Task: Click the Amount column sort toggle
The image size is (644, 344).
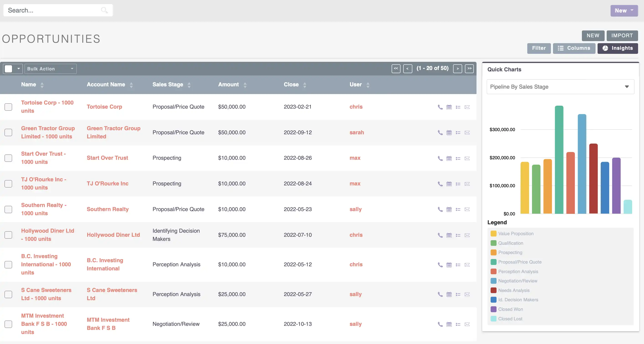Action: 245,85
